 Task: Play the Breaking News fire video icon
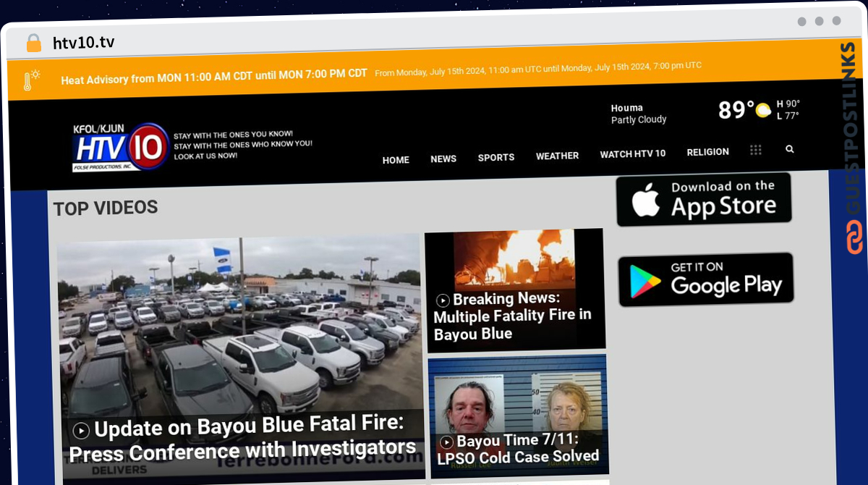pos(443,300)
